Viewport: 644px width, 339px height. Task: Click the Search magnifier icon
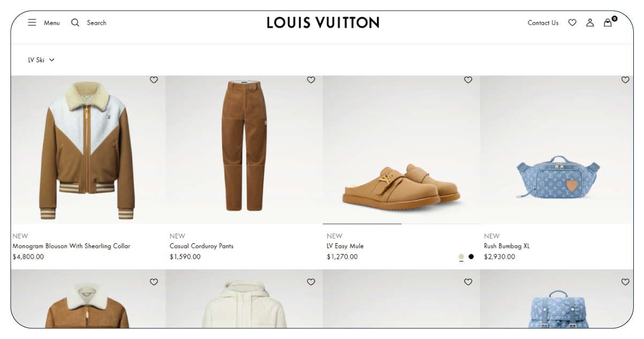pos(75,22)
